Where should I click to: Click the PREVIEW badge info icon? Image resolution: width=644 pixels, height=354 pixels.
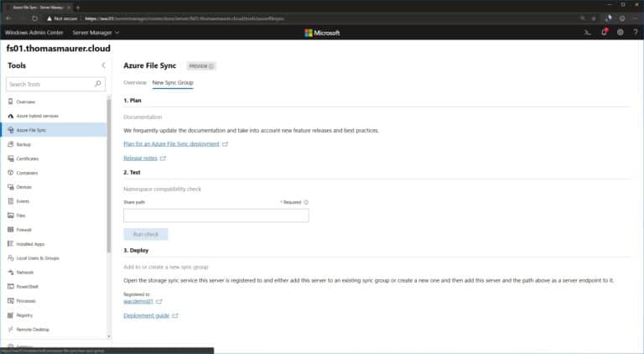pos(211,66)
